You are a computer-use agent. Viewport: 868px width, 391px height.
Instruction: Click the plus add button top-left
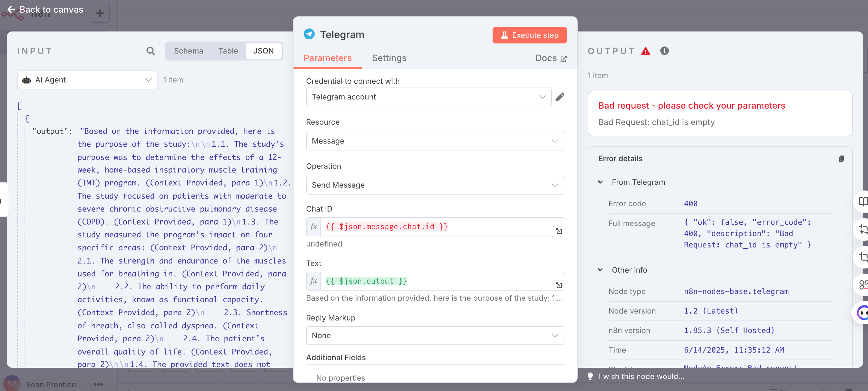click(100, 13)
